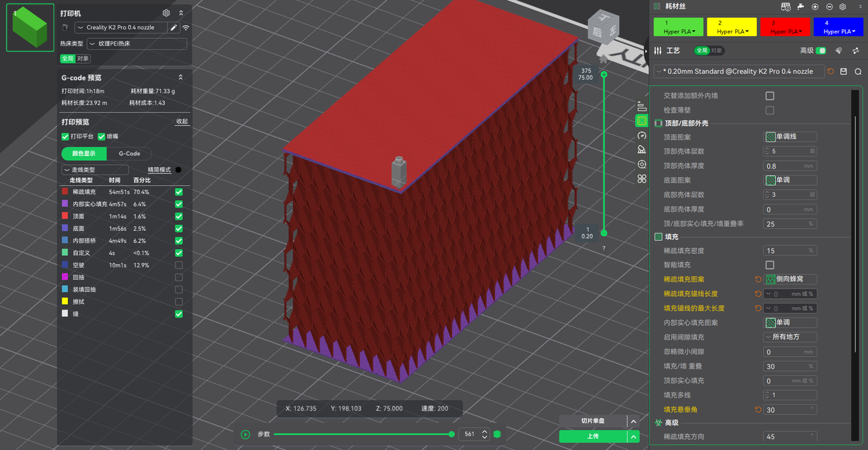868x450 pixels.
Task: Click the plus icon to add filament
Action: click(x=814, y=7)
